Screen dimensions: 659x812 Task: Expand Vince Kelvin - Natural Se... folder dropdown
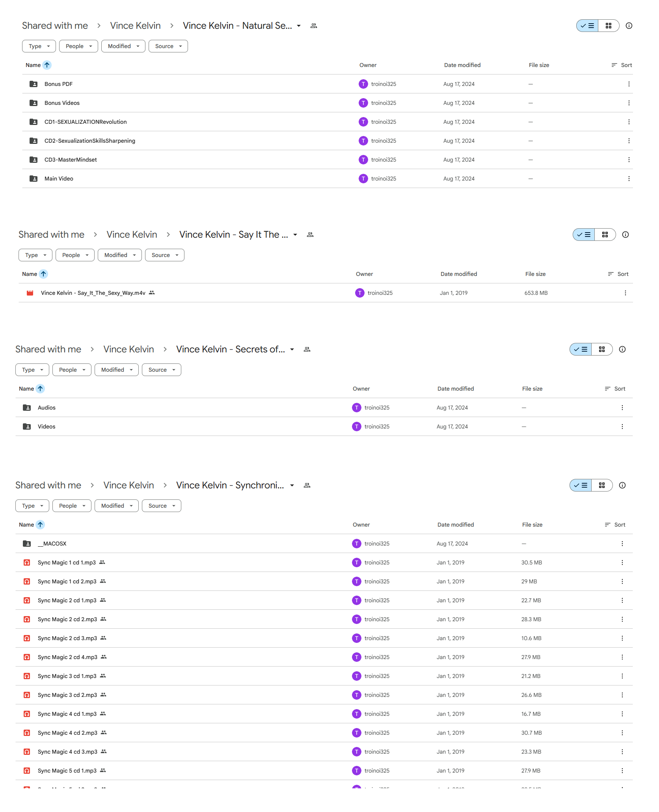(299, 26)
